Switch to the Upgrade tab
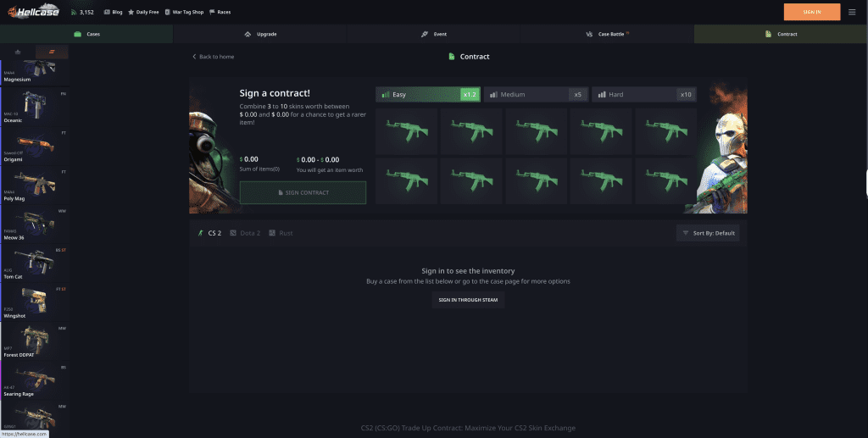 tap(260, 34)
